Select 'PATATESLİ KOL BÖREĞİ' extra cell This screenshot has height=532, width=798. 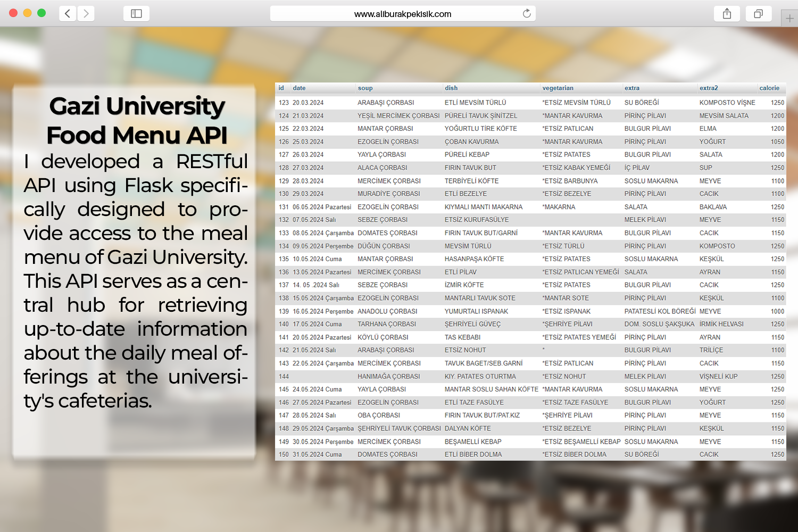660,312
